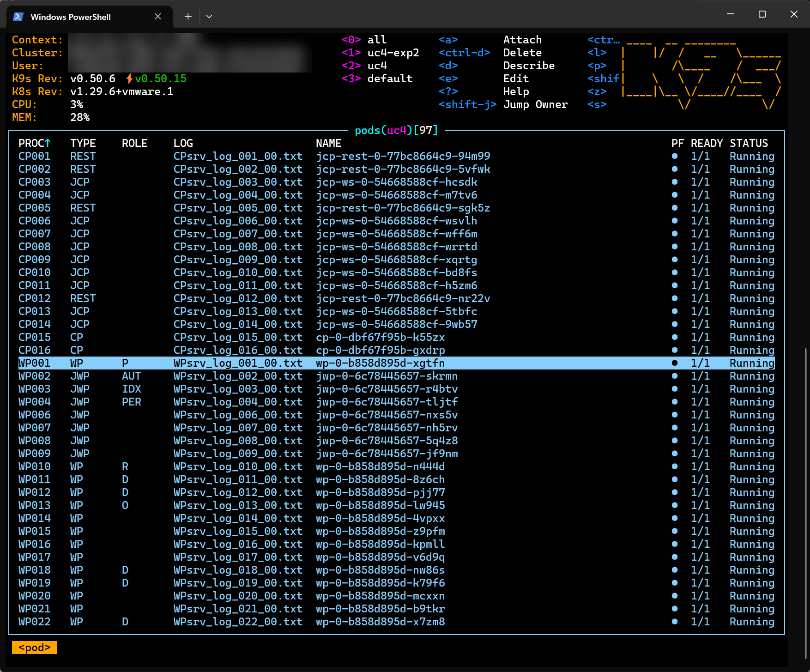Open the new-tab profile dropdown

pos(209,17)
